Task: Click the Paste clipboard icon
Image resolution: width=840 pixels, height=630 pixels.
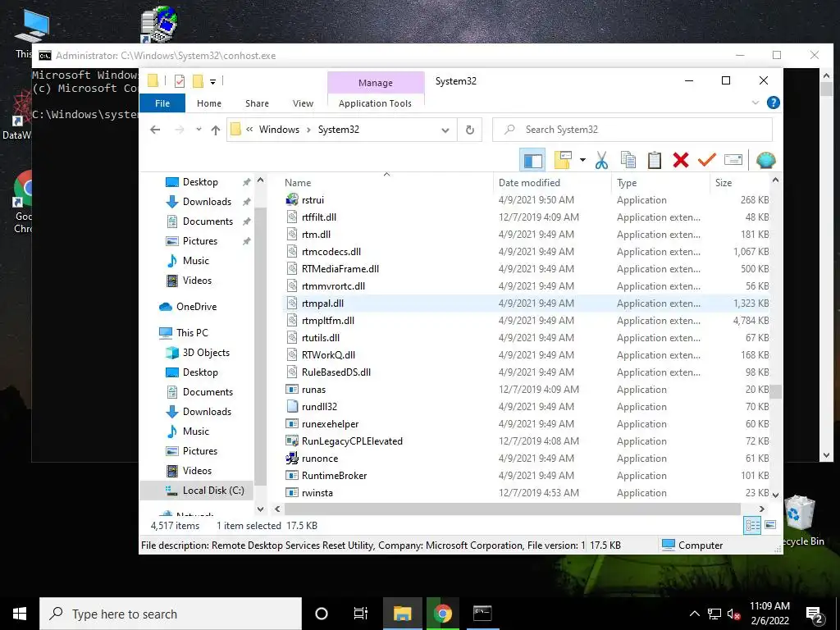Action: [x=654, y=160]
